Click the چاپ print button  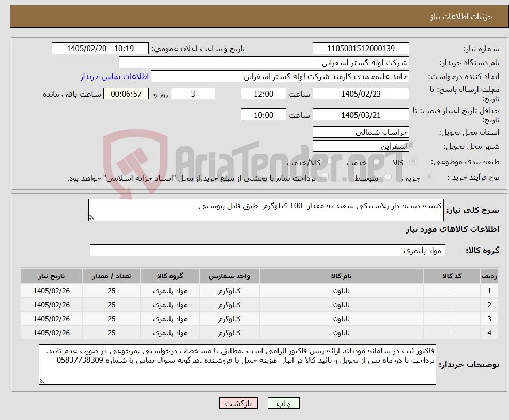coord(283,403)
